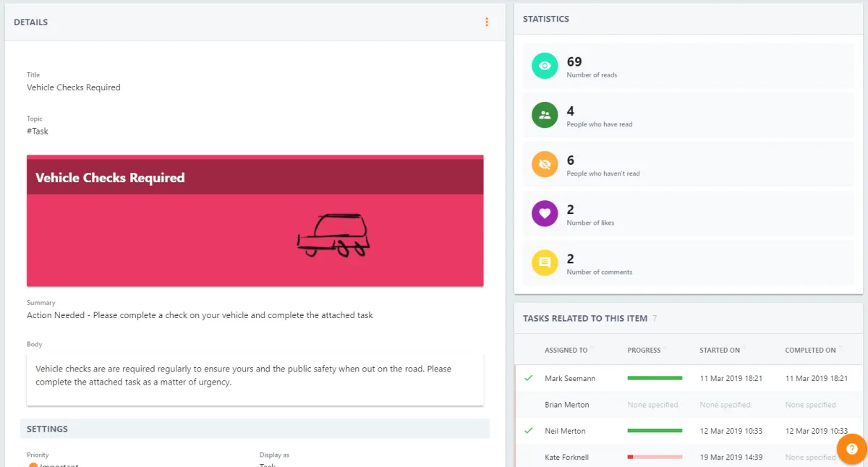Image resolution: width=868 pixels, height=467 pixels.
Task: Sort tasks by the Started On column
Action: 720,350
